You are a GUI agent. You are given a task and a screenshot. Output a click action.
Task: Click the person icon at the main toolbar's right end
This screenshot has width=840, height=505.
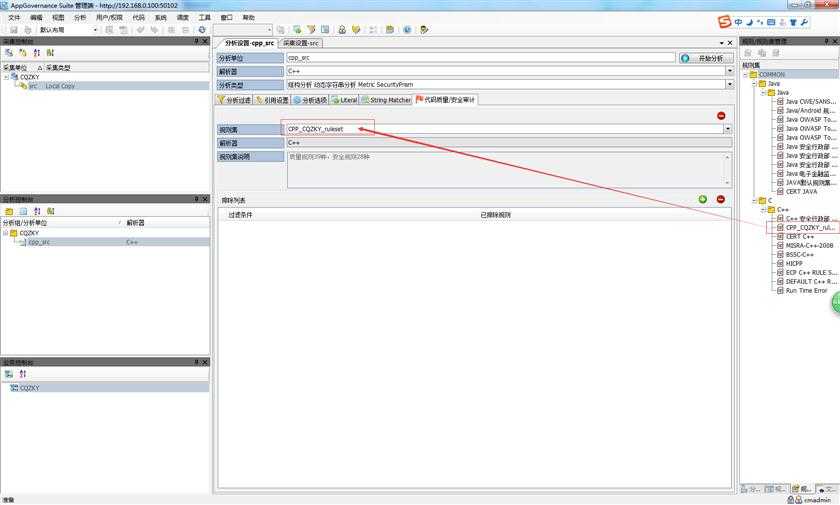coord(424,30)
